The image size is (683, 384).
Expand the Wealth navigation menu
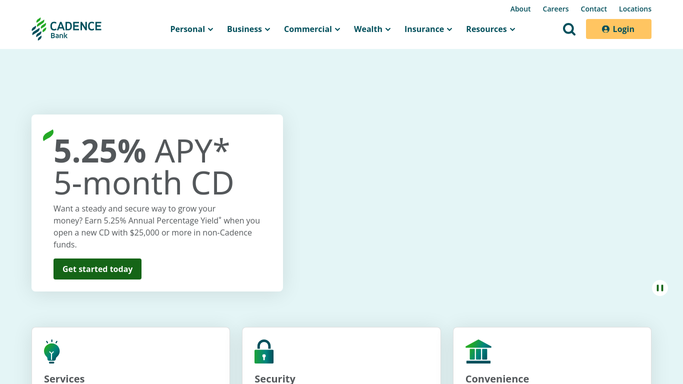point(372,29)
